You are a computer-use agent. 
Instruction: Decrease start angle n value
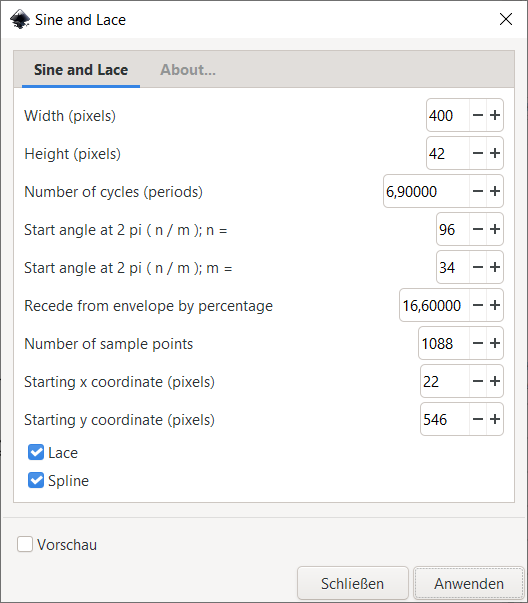coord(478,230)
